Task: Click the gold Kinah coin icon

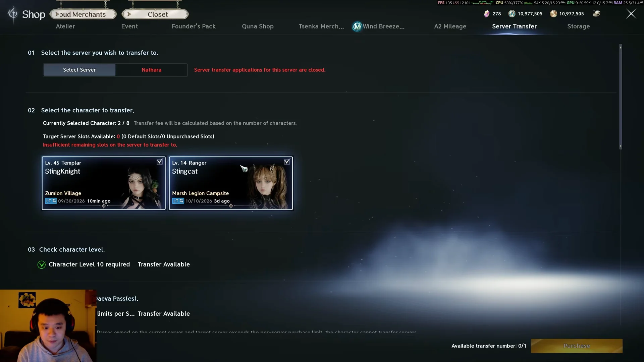Action: click(553, 14)
